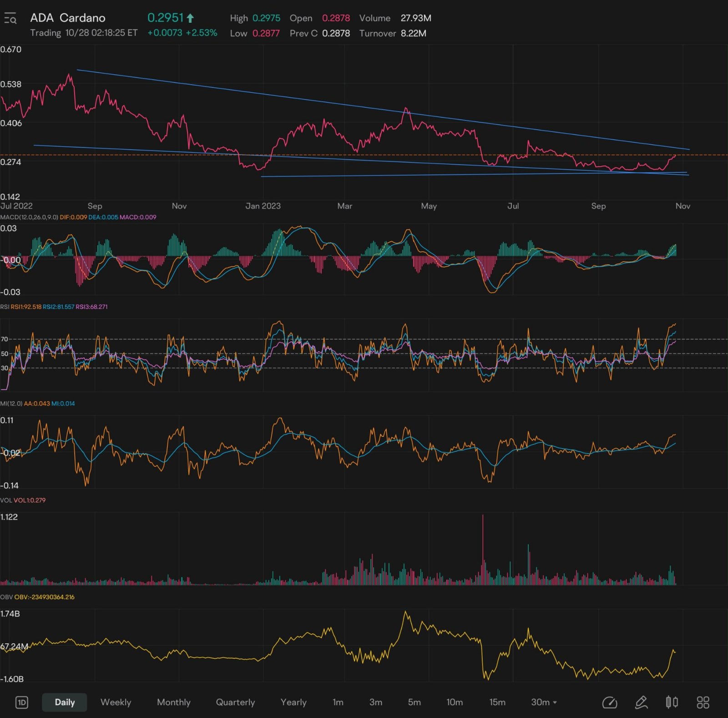Choose the 5m interval
The image size is (728, 718).
click(414, 702)
